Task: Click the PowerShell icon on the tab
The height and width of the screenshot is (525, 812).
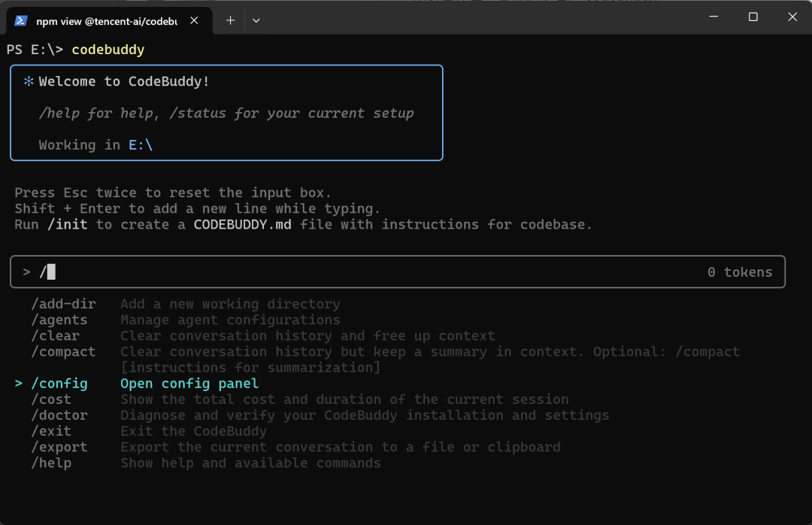Action: point(21,21)
